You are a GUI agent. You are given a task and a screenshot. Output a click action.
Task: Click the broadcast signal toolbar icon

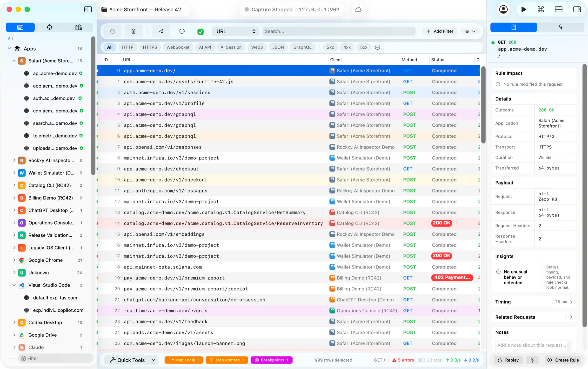161,31
